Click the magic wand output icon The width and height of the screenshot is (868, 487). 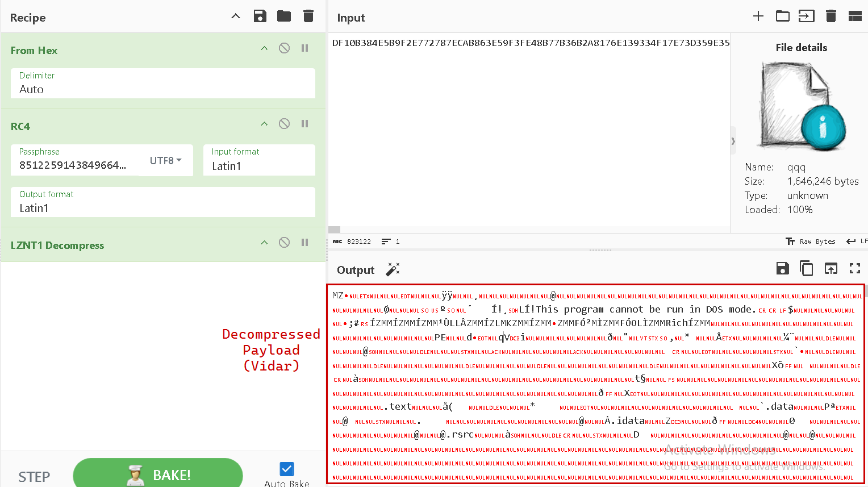pyautogui.click(x=393, y=269)
